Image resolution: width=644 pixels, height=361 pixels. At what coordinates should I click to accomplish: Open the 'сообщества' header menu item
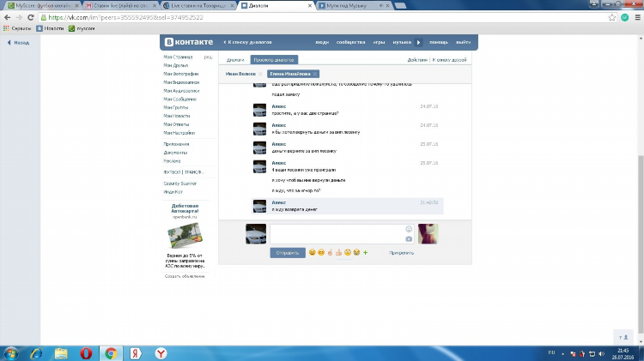(350, 42)
